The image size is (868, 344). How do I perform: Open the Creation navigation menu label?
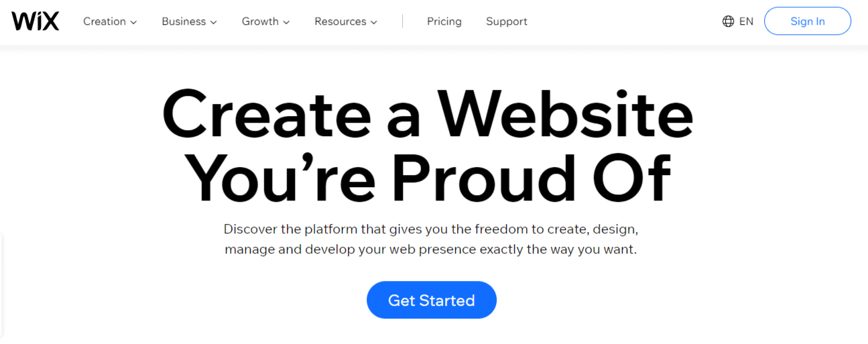click(x=105, y=21)
